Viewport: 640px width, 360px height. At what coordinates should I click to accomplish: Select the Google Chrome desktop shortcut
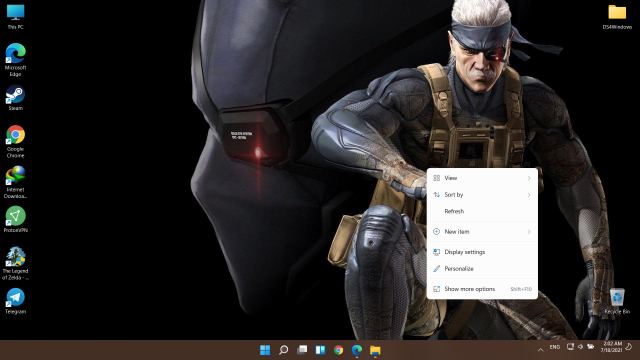tap(16, 142)
